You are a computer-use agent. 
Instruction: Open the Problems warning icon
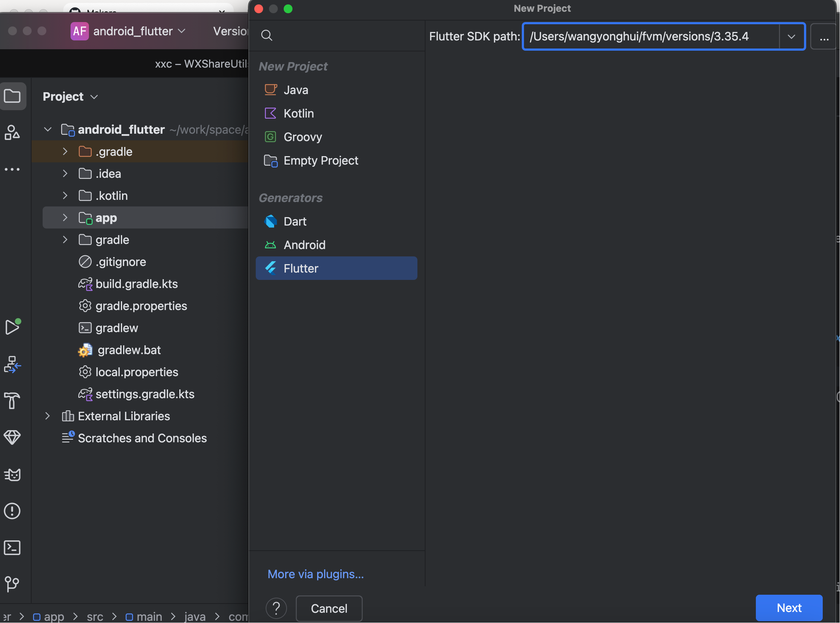tap(12, 511)
